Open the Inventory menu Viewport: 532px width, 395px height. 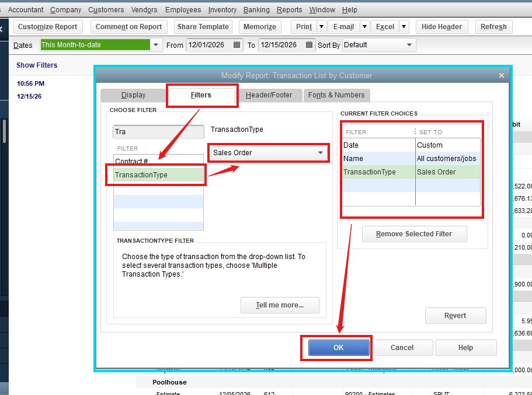point(222,10)
